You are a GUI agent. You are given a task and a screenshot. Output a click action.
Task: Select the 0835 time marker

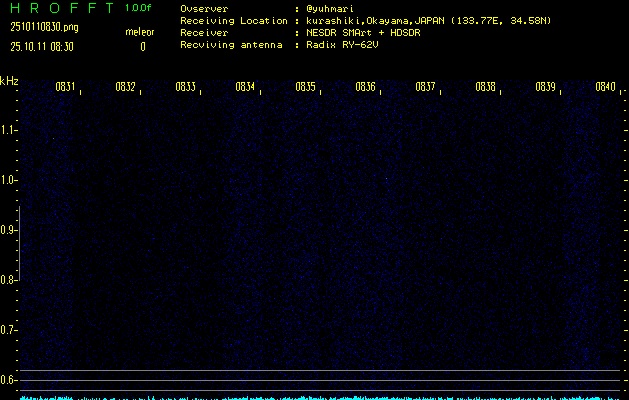[305, 87]
